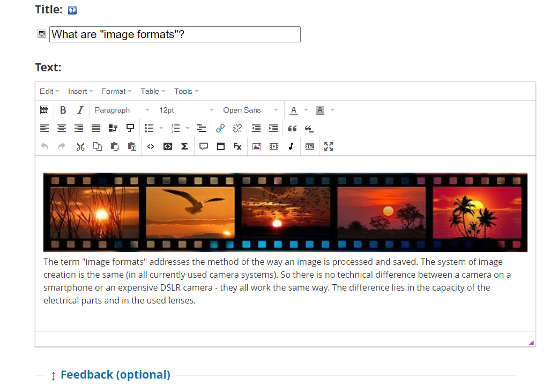
Task: Redo the last action
Action: point(62,147)
